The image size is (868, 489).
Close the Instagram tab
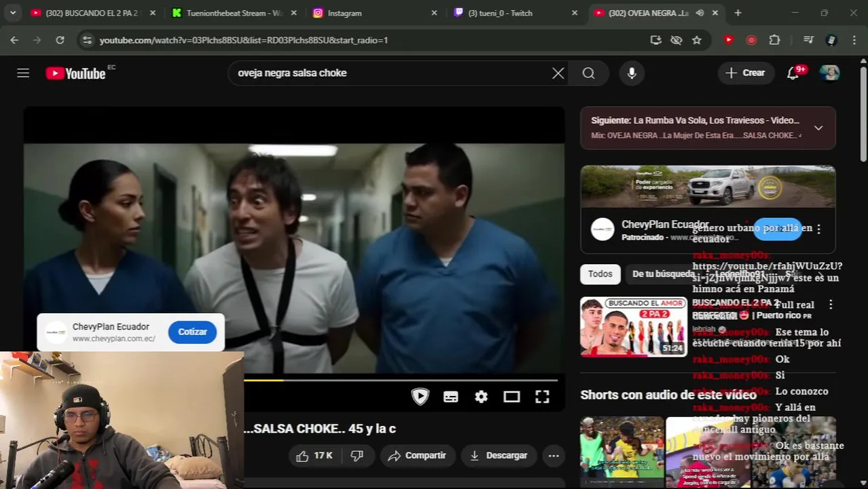click(434, 13)
